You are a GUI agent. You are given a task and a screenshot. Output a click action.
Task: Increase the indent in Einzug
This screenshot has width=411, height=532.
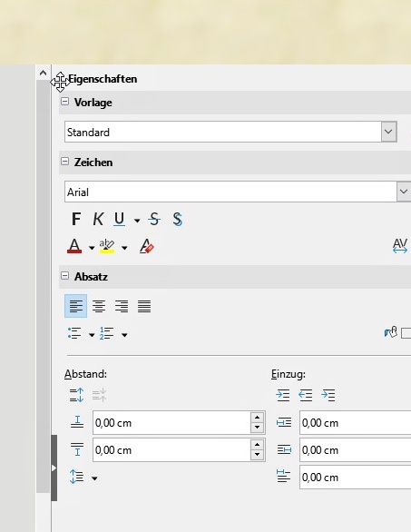(x=283, y=395)
